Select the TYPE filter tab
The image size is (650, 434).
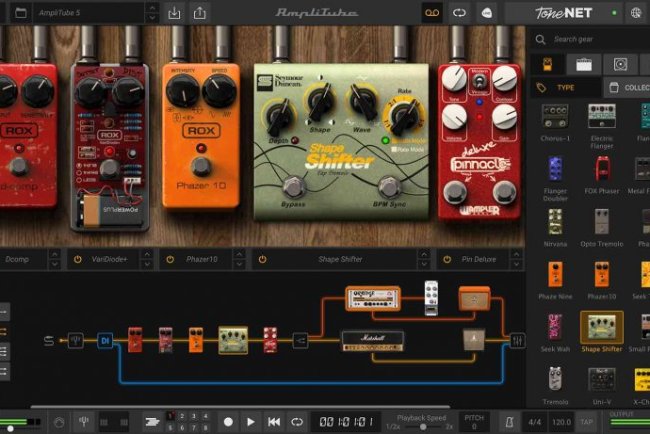pos(565,87)
